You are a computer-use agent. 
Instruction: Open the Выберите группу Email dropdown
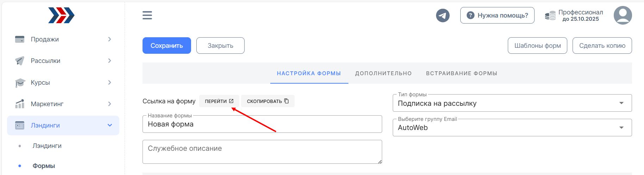pyautogui.click(x=512, y=127)
